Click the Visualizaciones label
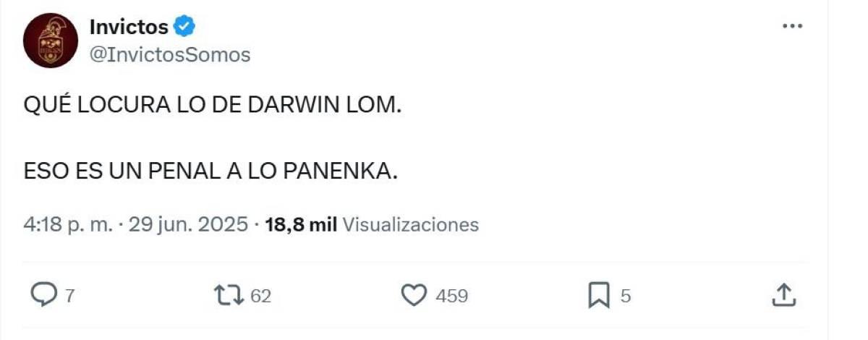 point(410,225)
